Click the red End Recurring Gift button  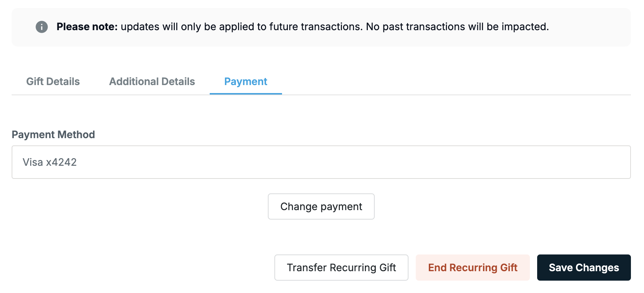click(473, 268)
